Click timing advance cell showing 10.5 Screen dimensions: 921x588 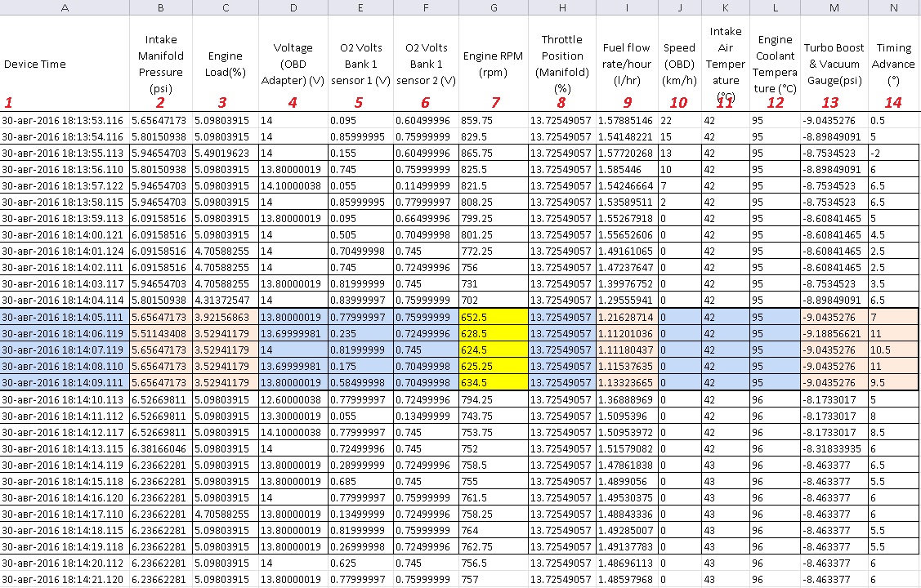(893, 350)
